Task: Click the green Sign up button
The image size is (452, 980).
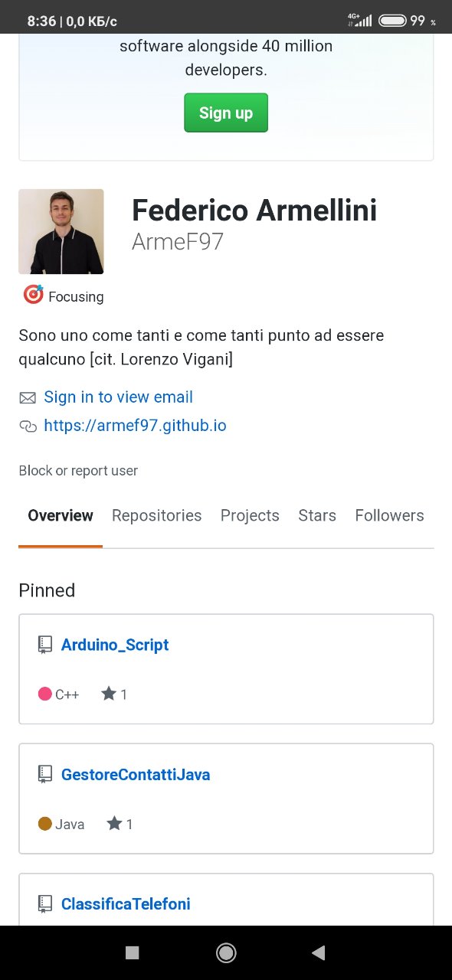Action: click(x=226, y=113)
